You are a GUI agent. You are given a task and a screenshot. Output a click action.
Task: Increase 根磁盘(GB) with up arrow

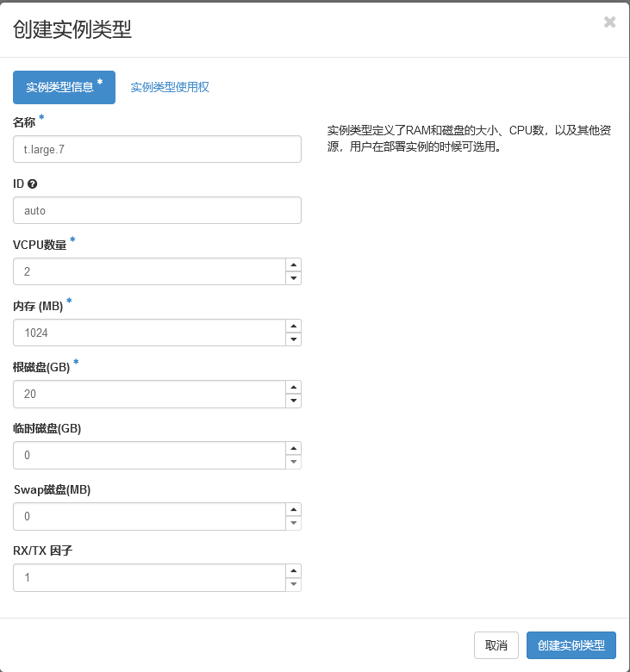tap(294, 387)
